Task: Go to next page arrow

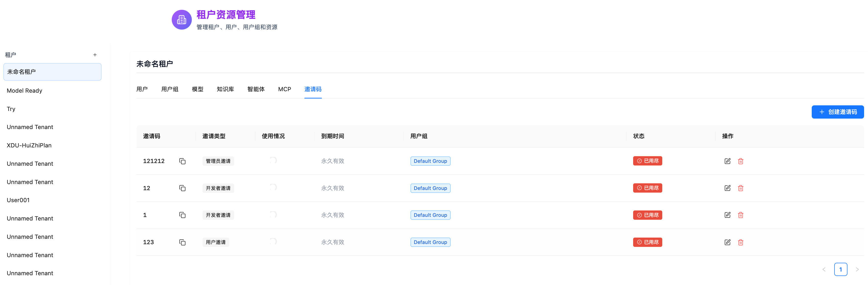Action: point(857,270)
